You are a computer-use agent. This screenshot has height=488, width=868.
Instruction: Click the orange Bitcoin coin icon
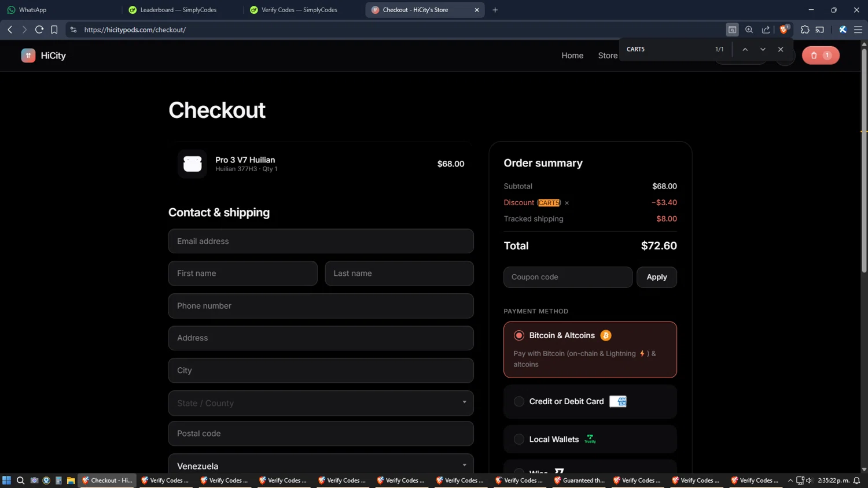click(606, 335)
